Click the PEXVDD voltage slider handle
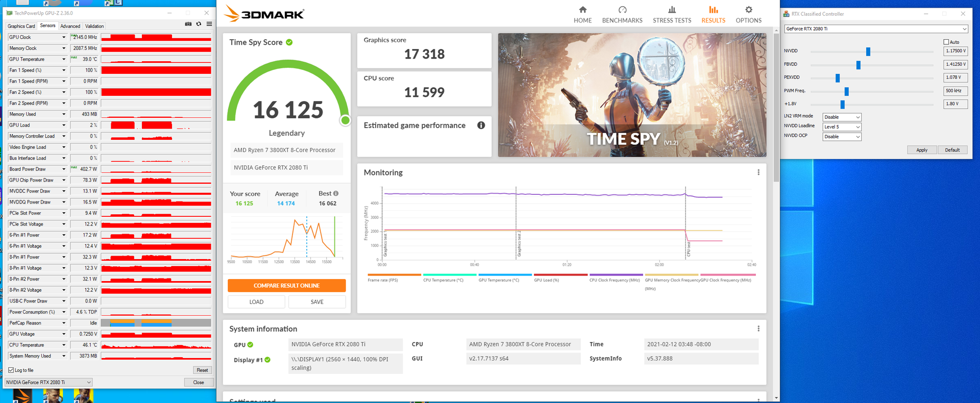The height and width of the screenshot is (403, 980). [838, 78]
